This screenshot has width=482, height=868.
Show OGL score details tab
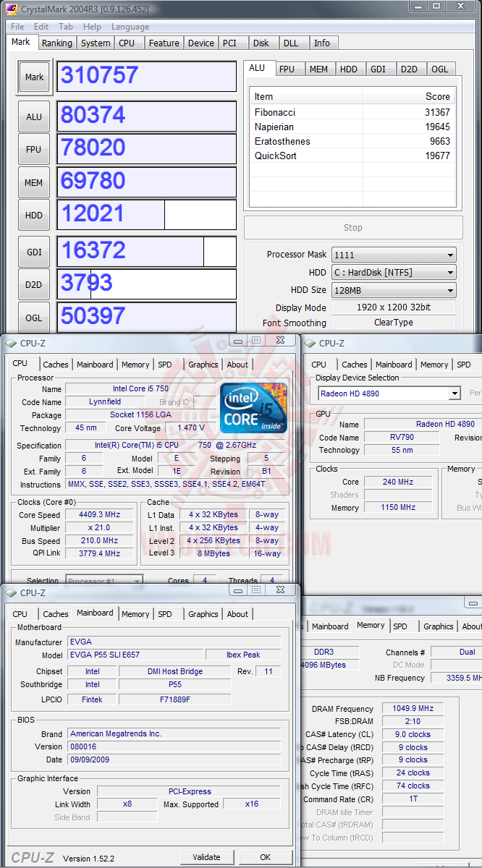440,69
